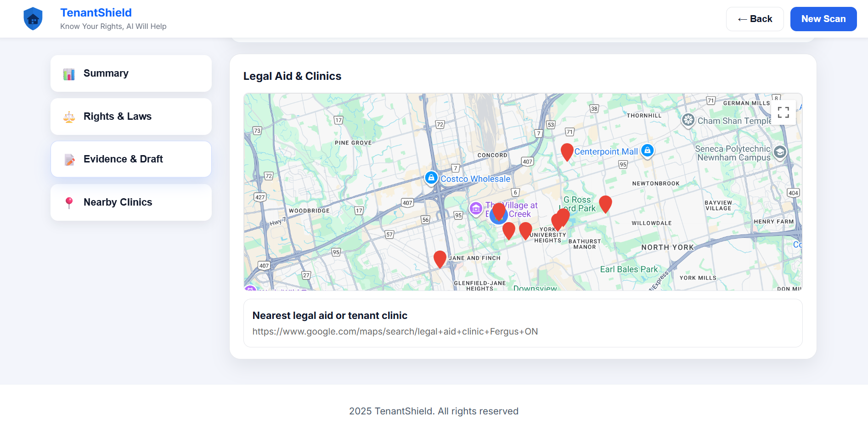Click the Costco Wholesale shopping marker icon
The height and width of the screenshot is (430, 868).
pyautogui.click(x=431, y=178)
